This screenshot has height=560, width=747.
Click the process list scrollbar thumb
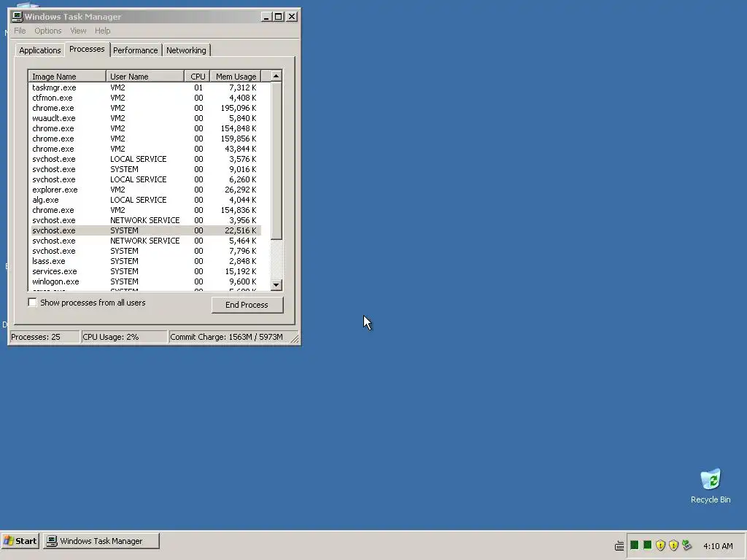(x=276, y=160)
